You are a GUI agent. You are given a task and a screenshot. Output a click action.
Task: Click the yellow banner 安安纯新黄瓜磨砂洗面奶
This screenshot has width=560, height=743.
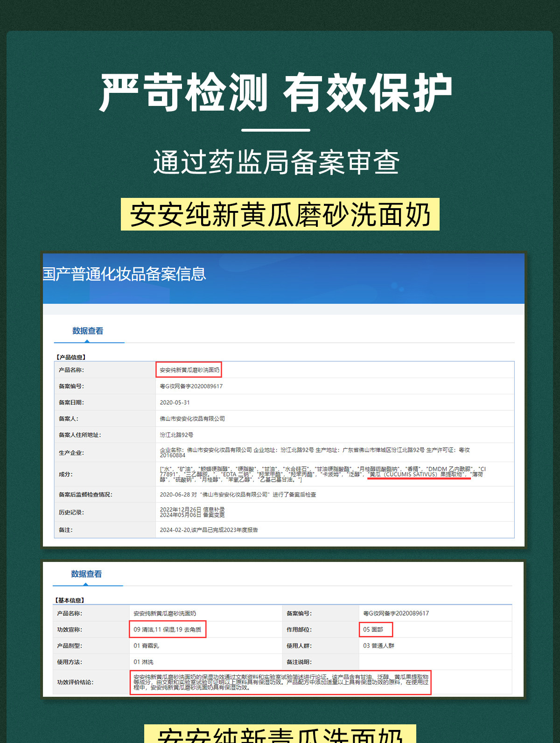280,215
